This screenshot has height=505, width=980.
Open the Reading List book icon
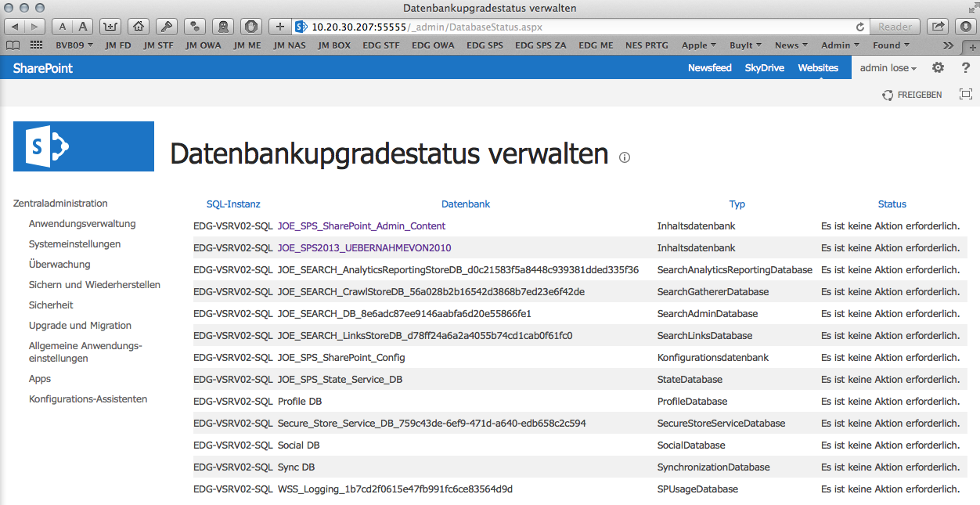(x=13, y=45)
